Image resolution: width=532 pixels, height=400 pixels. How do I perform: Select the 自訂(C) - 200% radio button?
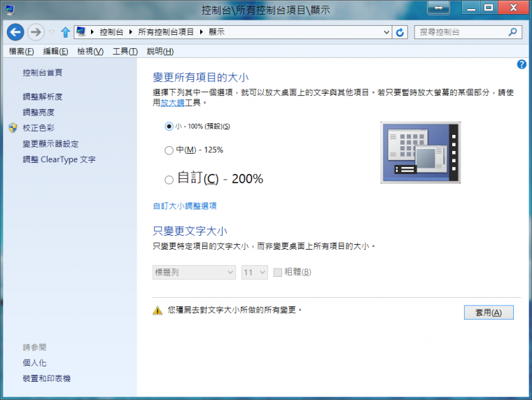169,180
